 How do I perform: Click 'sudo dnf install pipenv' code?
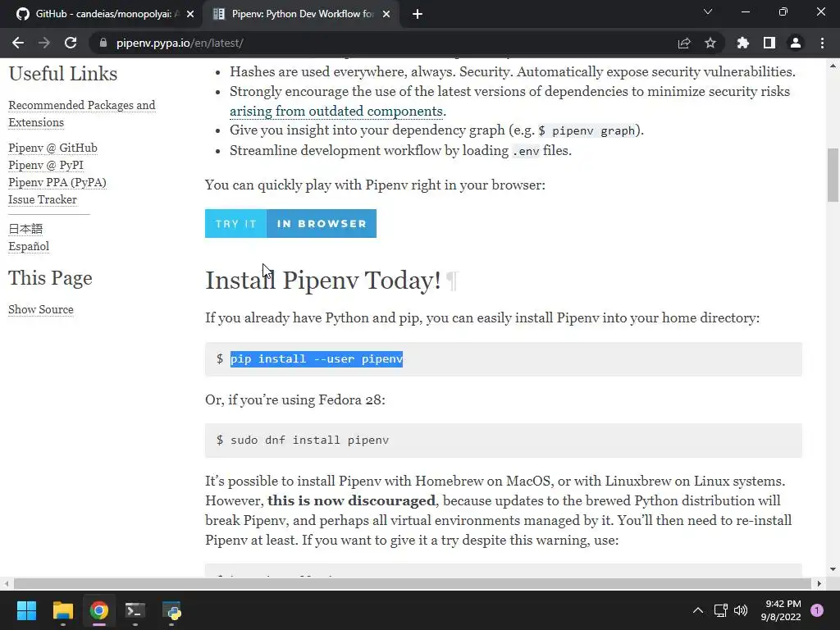(x=309, y=441)
